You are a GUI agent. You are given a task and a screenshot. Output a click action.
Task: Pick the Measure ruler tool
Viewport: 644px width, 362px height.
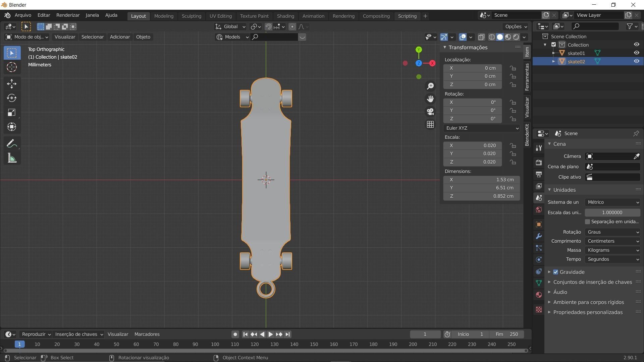pos(12,158)
